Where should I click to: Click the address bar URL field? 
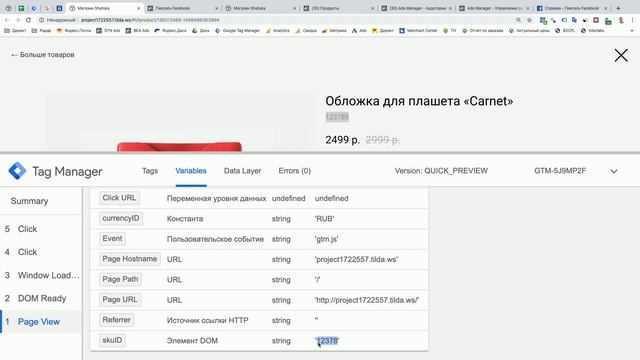[278, 20]
